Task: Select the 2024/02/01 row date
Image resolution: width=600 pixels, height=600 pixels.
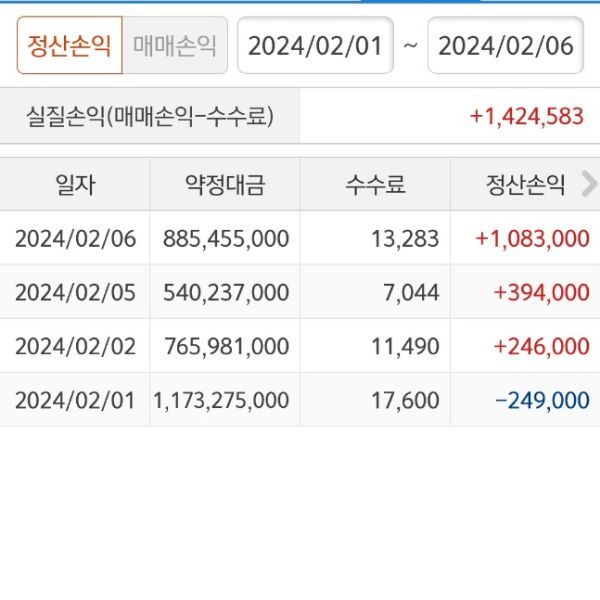Action: pyautogui.click(x=75, y=400)
